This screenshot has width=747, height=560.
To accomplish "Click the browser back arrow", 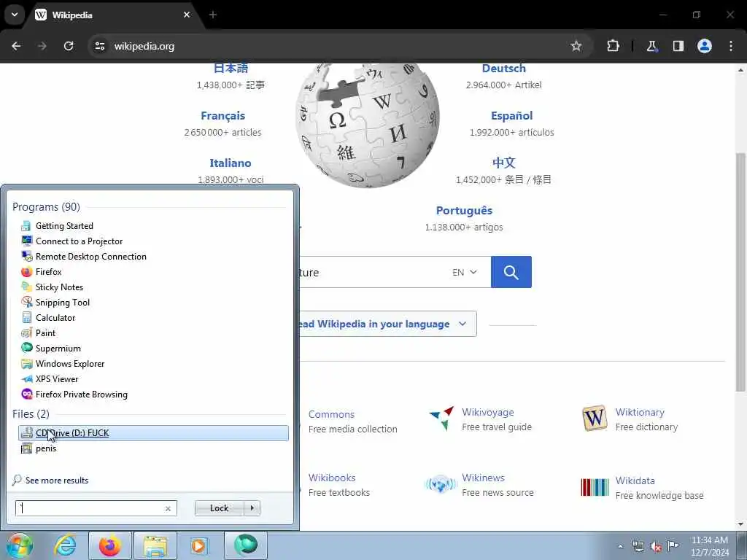I will coord(16,46).
